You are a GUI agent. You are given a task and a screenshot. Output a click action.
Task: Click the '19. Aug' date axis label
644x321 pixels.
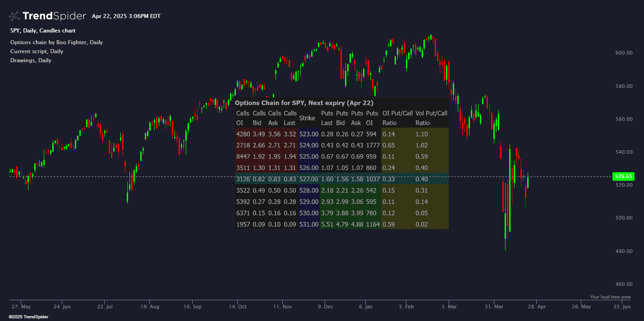[149, 307]
